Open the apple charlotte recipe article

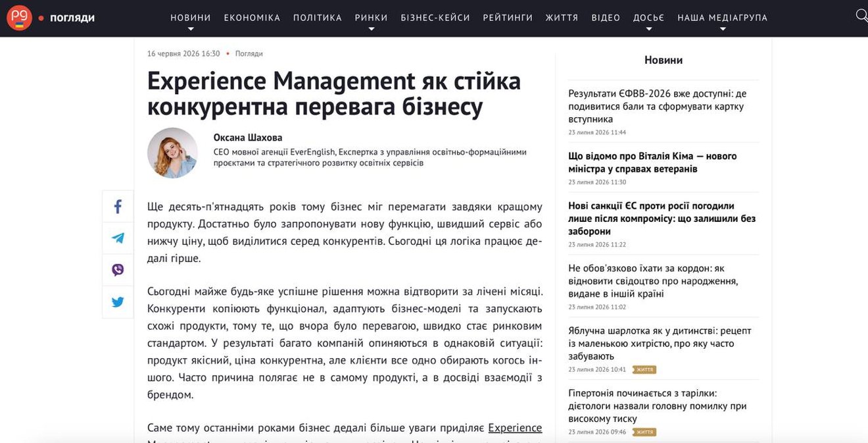660,344
